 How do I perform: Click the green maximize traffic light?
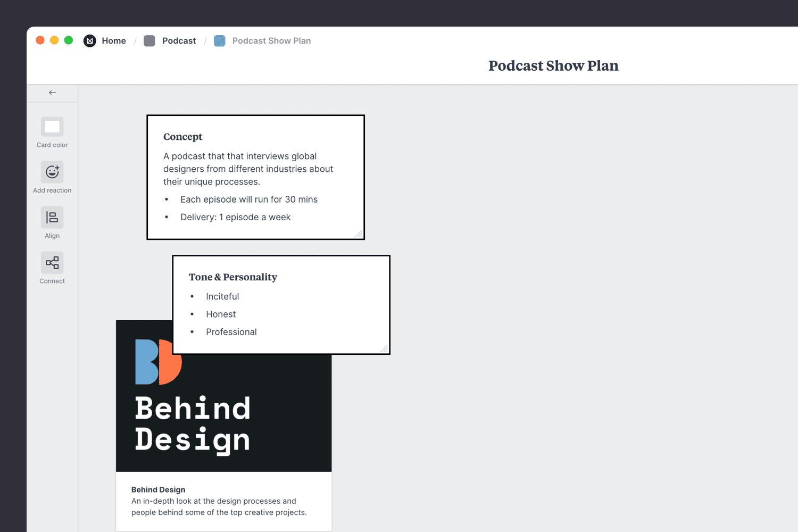(69, 40)
